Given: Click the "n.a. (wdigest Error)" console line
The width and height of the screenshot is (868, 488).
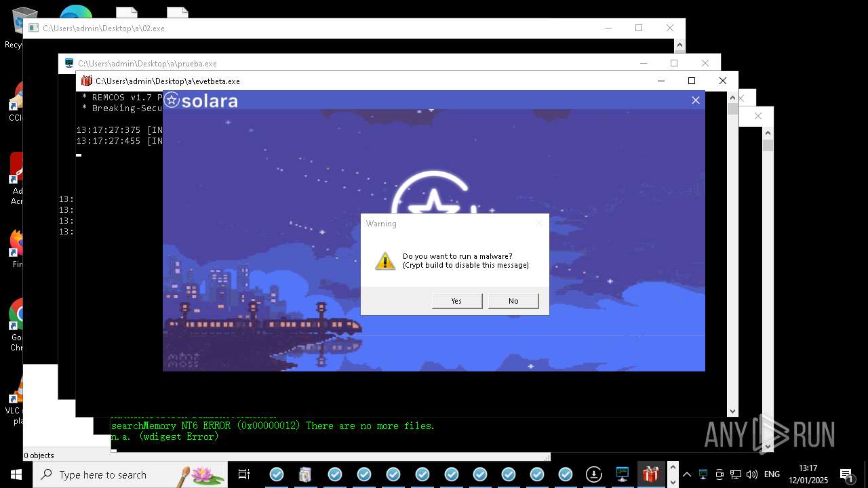Looking at the screenshot, I should click(x=165, y=437).
